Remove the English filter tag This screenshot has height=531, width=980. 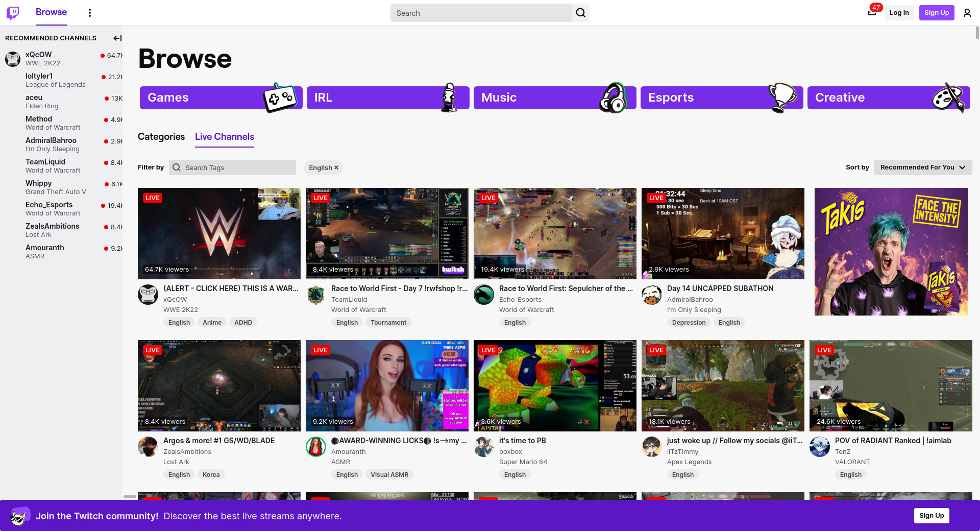point(336,167)
